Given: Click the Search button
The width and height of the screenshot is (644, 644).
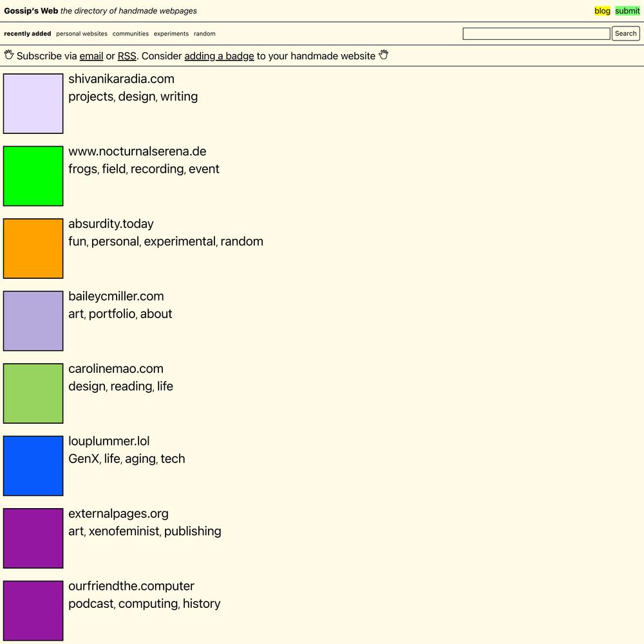Looking at the screenshot, I should (625, 33).
